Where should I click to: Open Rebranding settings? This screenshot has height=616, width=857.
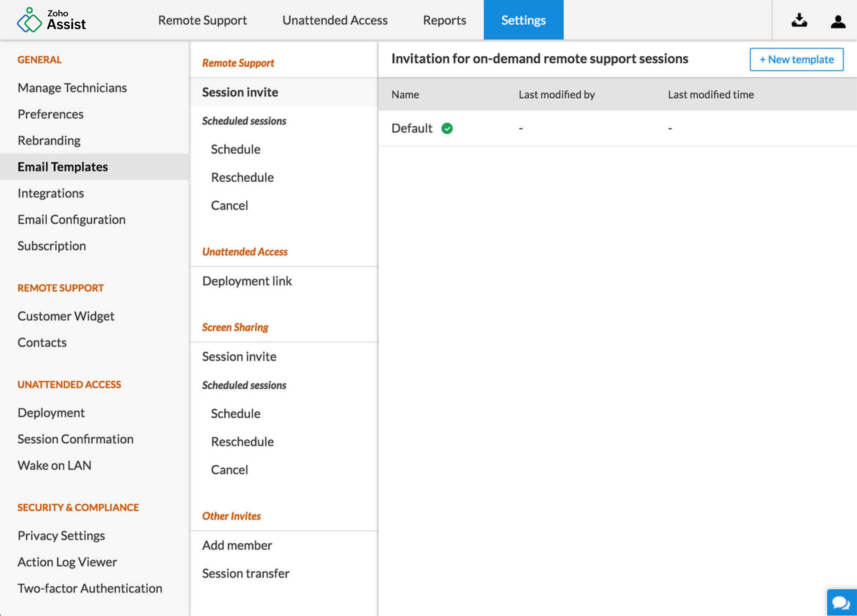pyautogui.click(x=49, y=141)
